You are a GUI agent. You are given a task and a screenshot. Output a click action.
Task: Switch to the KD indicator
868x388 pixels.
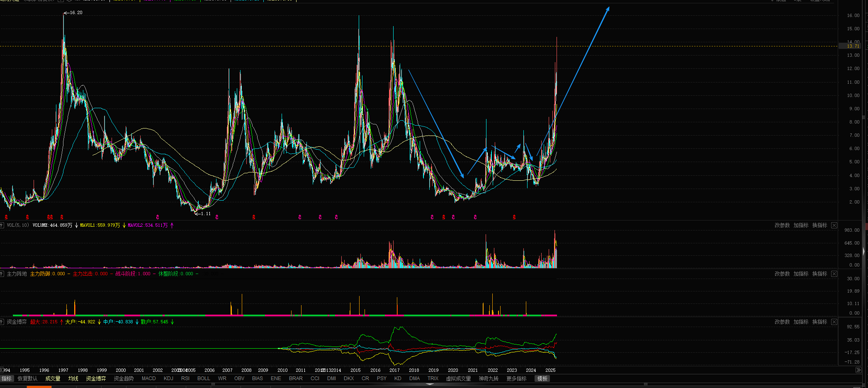pos(398,378)
